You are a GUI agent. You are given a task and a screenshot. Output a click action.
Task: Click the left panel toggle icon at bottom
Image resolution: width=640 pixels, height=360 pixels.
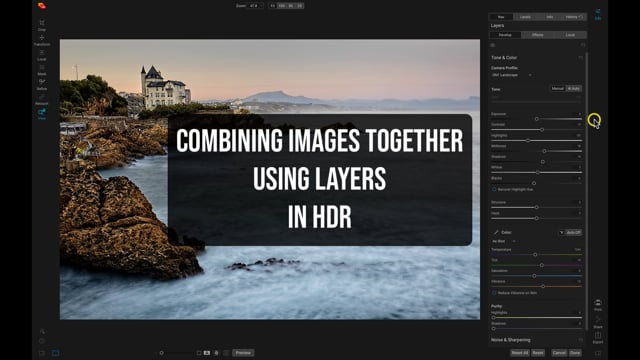click(42, 353)
